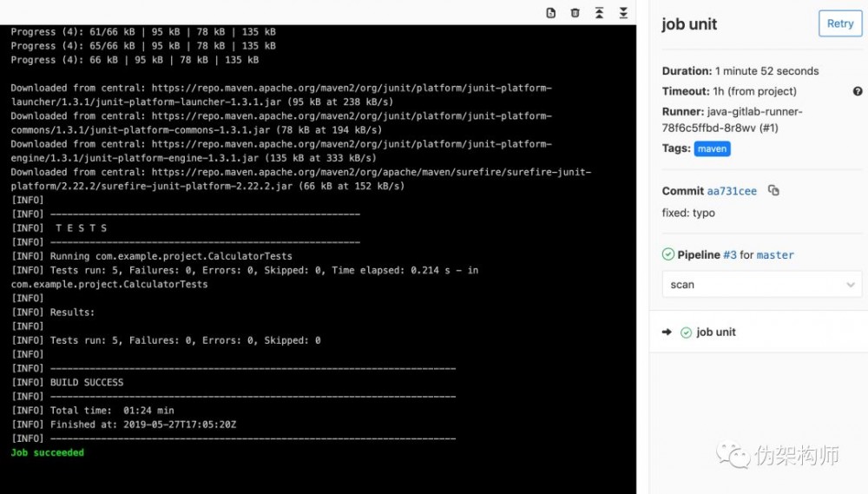Image resolution: width=868 pixels, height=494 pixels.
Task: Click the Retry button
Action: [840, 23]
